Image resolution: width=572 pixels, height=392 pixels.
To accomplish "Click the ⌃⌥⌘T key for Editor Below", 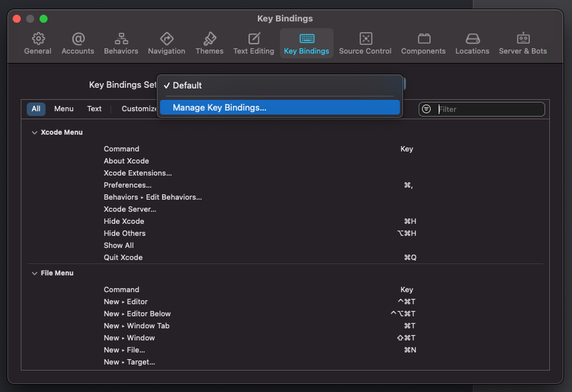I will [403, 314].
